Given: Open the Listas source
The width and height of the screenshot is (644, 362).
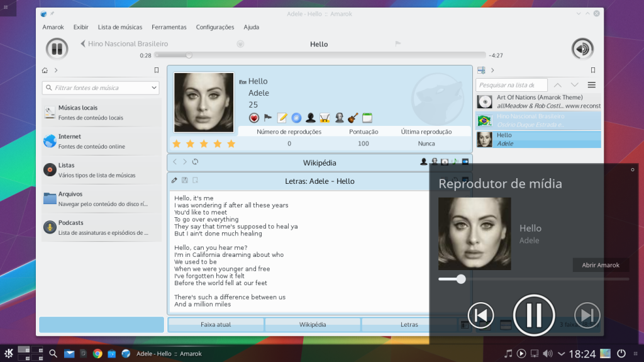Looking at the screenshot, I should tap(101, 170).
